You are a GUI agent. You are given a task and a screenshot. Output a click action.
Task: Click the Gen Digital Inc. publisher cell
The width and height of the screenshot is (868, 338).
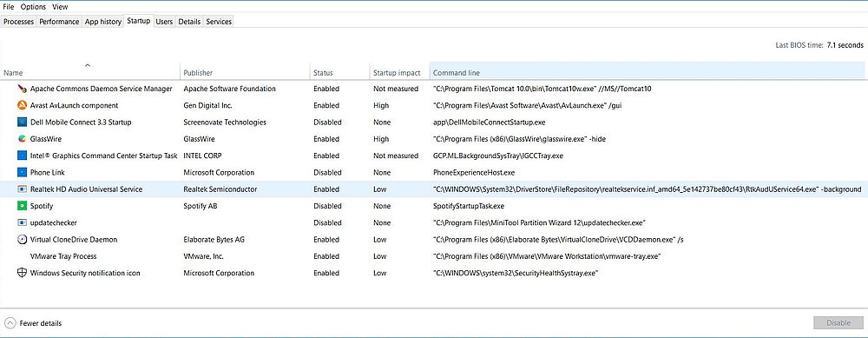(x=207, y=105)
